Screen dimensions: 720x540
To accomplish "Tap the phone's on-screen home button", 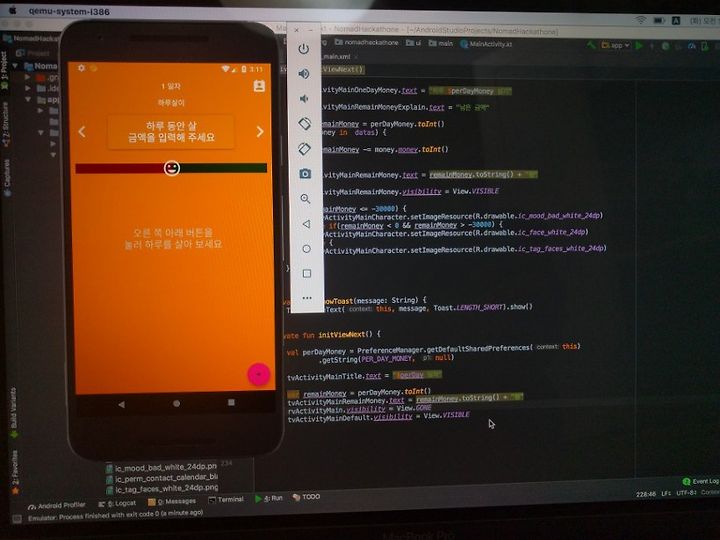I will click(176, 404).
